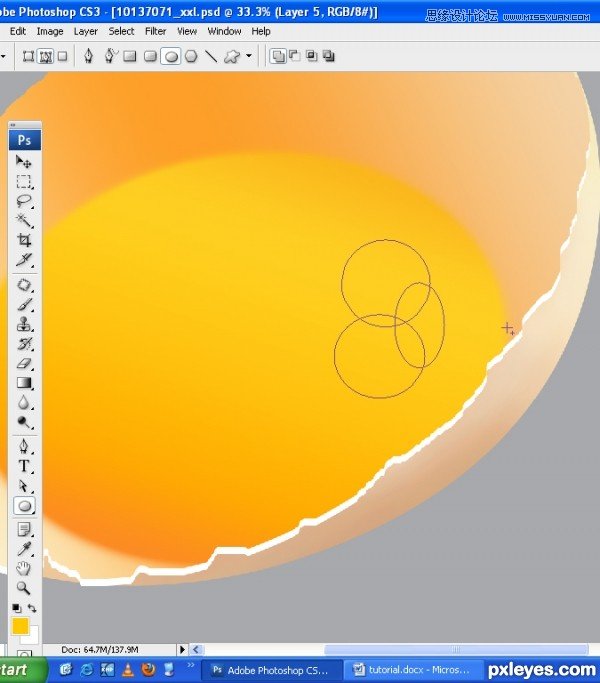The image size is (600, 683).
Task: Click the horizontal scrollbar thumb
Action: 456,649
